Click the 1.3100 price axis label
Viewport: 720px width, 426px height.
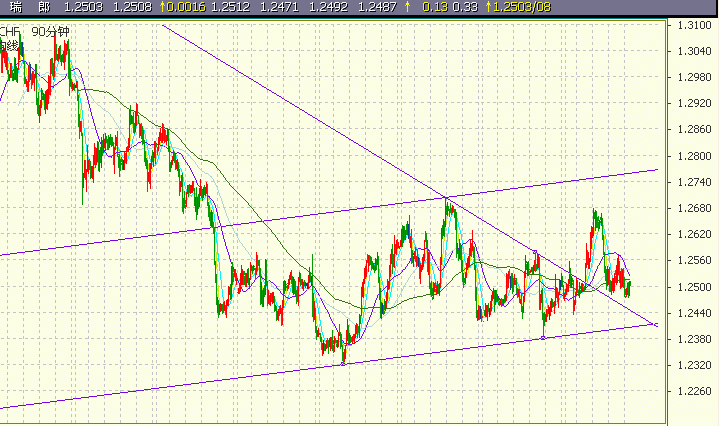694,25
